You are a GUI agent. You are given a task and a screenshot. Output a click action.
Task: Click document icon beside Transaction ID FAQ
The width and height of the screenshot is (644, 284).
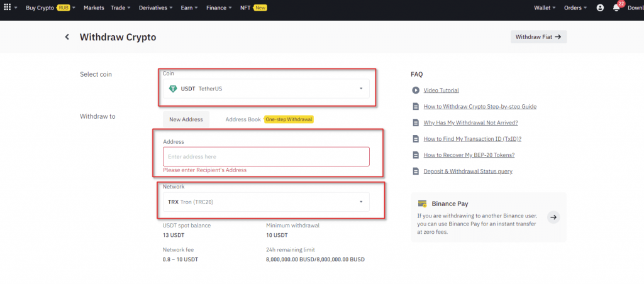416,139
